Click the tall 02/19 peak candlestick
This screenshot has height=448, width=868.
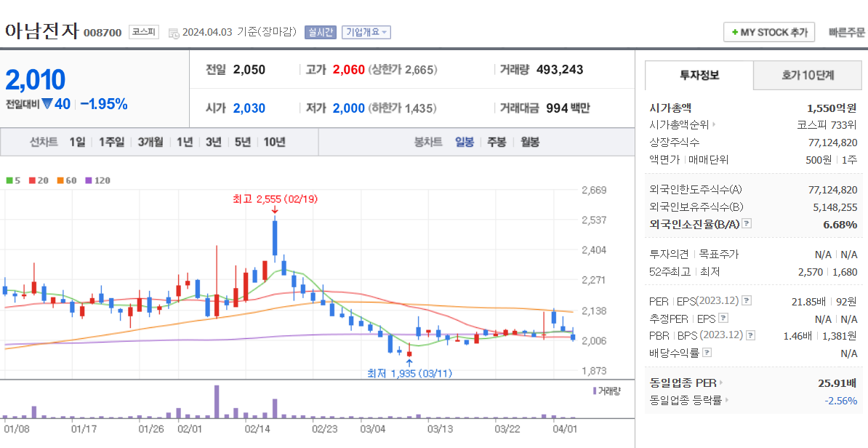(x=275, y=239)
